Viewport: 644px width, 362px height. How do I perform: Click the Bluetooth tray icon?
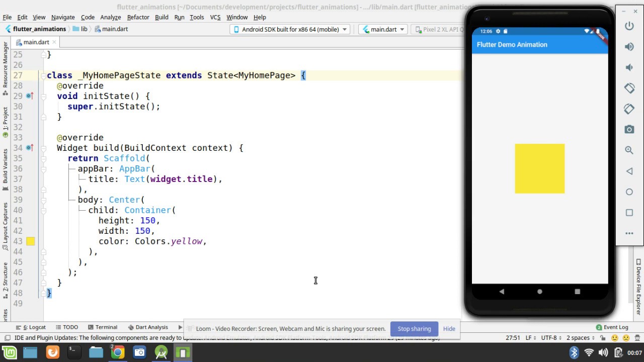[x=574, y=352]
